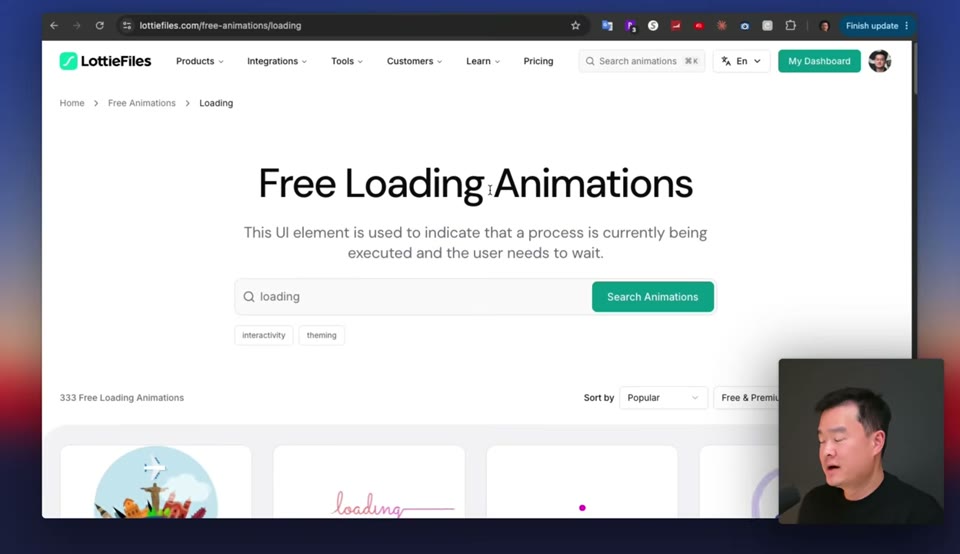This screenshot has height=554, width=960.
Task: Open the gray square extension icon
Action: pyautogui.click(x=767, y=26)
